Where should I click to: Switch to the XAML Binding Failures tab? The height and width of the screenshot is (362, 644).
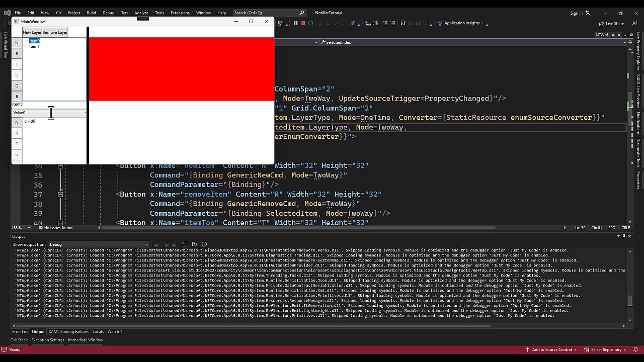[x=68, y=331]
